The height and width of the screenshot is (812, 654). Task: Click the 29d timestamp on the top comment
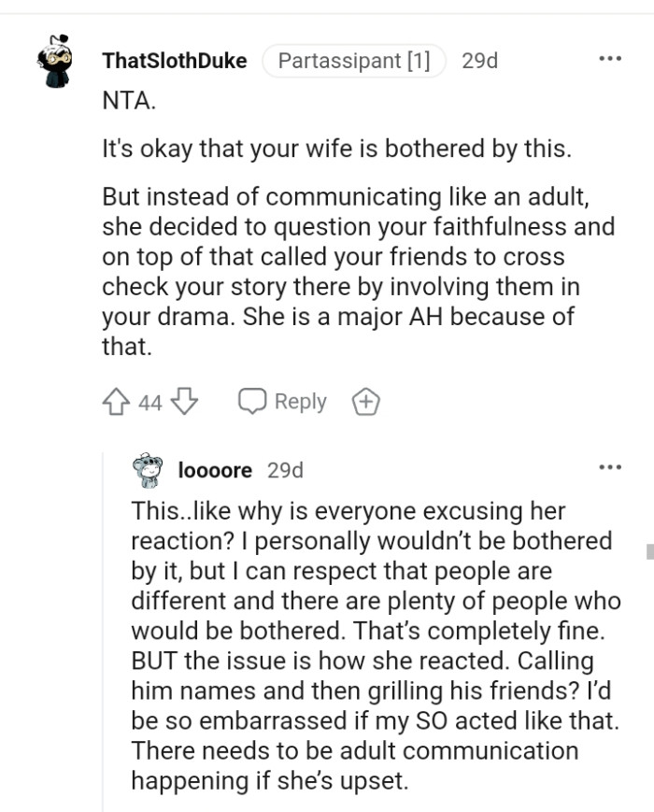tap(481, 61)
